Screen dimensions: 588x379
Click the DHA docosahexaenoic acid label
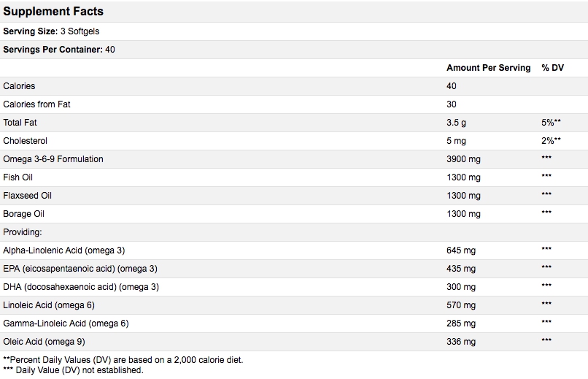[x=81, y=287]
